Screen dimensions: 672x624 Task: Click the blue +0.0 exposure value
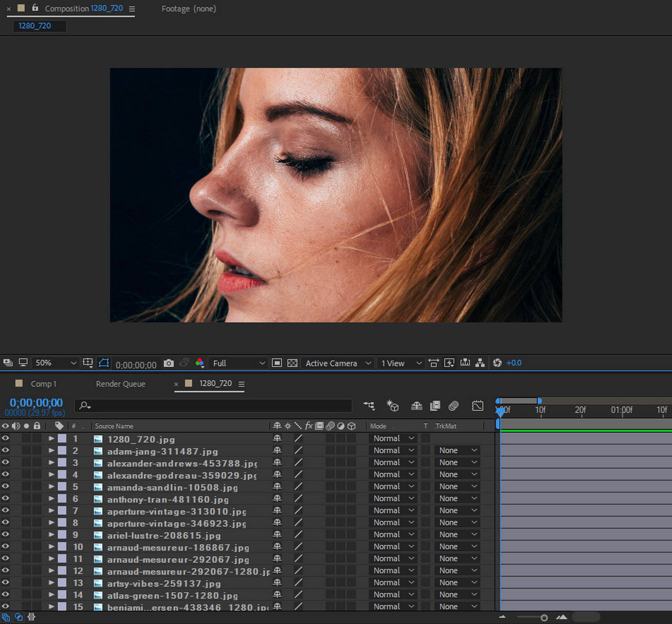pos(514,363)
